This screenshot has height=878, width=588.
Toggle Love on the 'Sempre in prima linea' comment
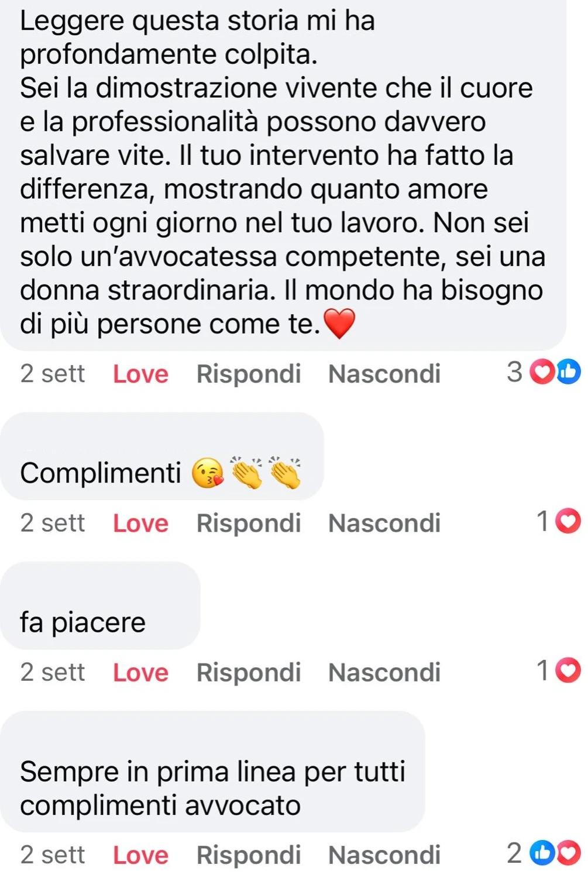point(140,855)
